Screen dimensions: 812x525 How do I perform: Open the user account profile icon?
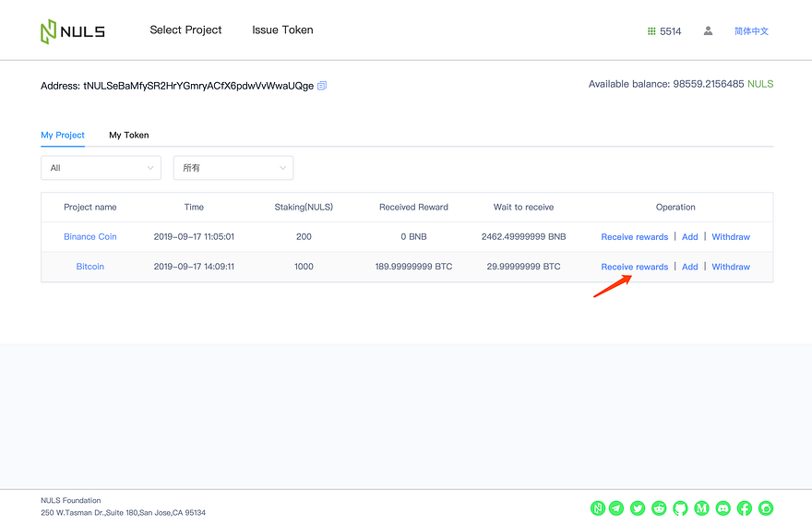tap(708, 31)
